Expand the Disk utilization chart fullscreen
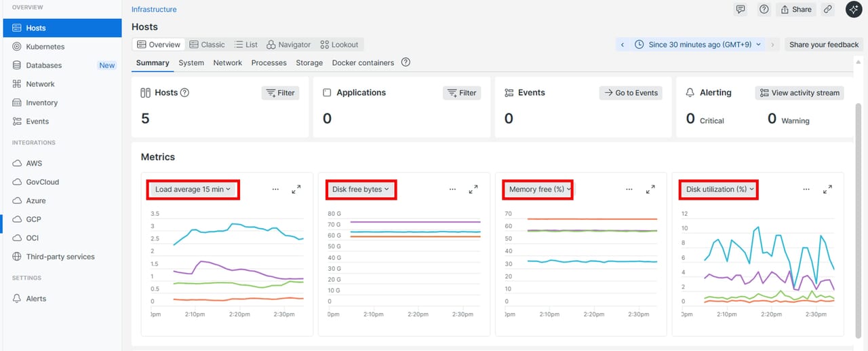The width and height of the screenshot is (868, 351). (827, 189)
